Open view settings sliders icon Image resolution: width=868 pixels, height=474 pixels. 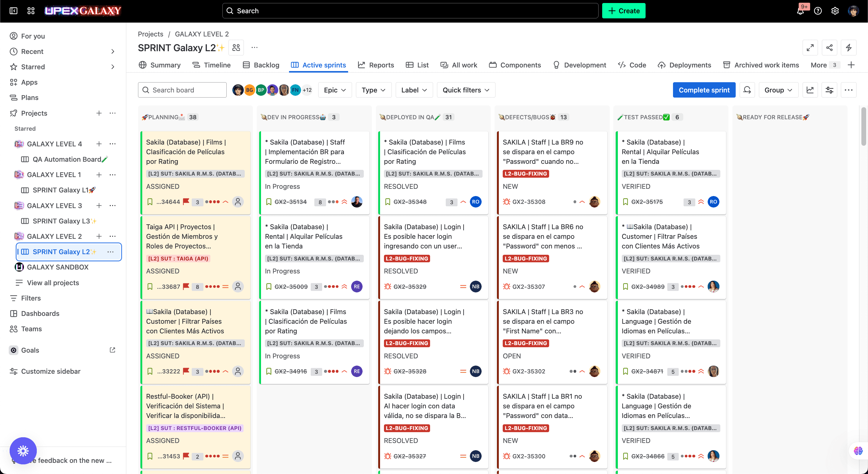pyautogui.click(x=829, y=90)
